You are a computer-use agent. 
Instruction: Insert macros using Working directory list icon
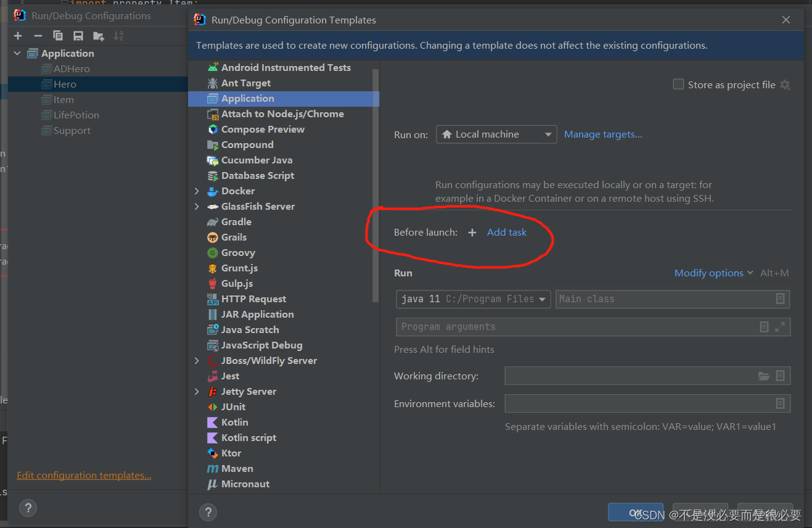pos(780,376)
